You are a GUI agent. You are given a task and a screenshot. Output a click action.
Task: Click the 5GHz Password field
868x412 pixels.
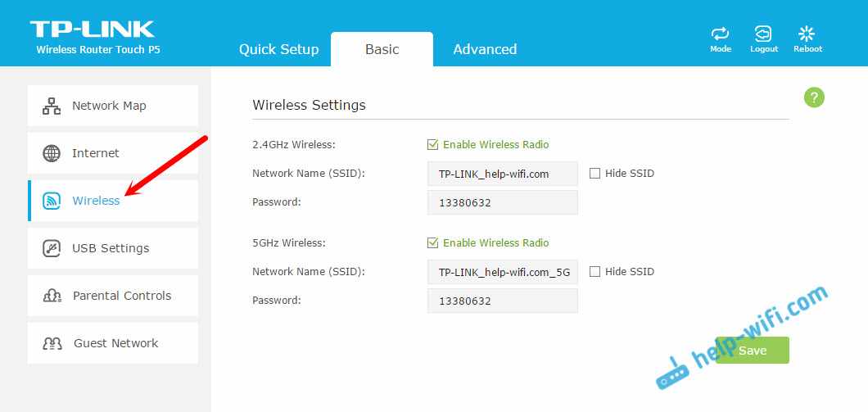pos(502,301)
